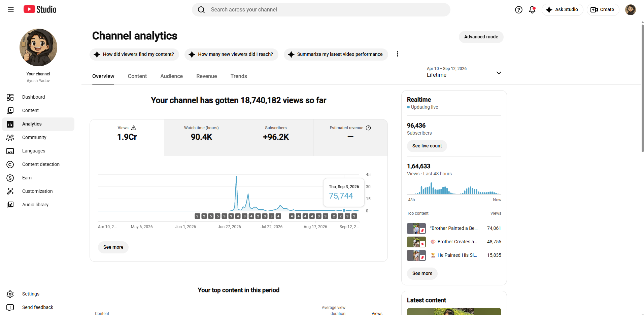Open "He Painted His Si..." top content row

point(454,255)
